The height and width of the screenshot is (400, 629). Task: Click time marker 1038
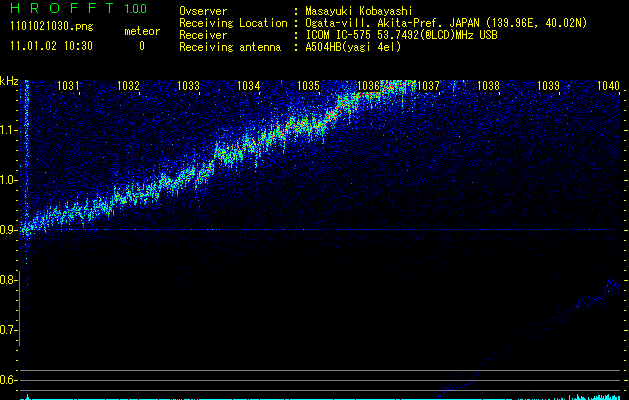(488, 85)
